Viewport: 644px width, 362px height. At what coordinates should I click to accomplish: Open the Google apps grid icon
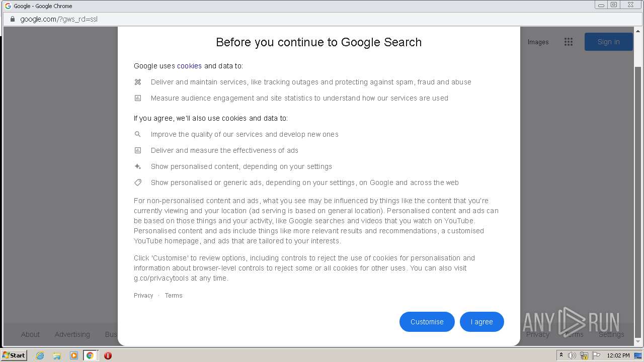[x=569, y=42]
